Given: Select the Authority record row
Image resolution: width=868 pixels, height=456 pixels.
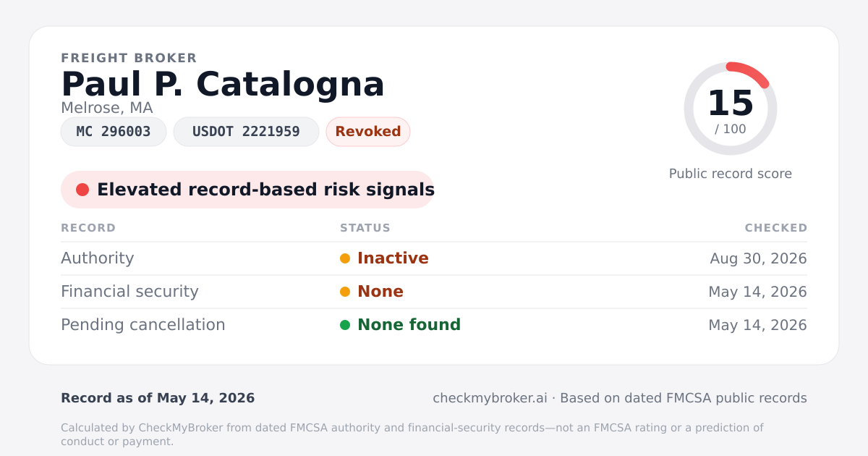Looking at the screenshot, I should [434, 258].
